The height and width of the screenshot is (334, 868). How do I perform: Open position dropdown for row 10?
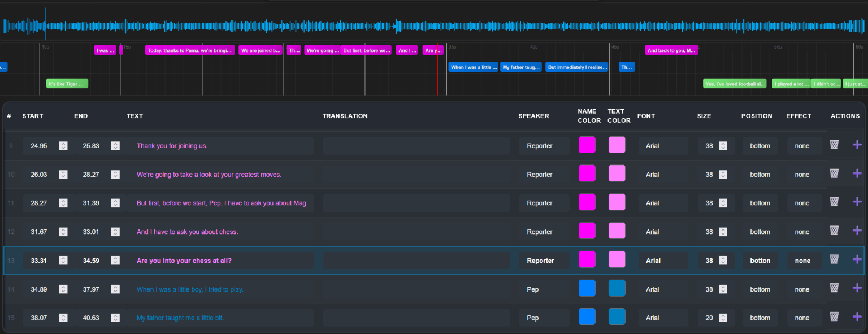[x=759, y=175]
